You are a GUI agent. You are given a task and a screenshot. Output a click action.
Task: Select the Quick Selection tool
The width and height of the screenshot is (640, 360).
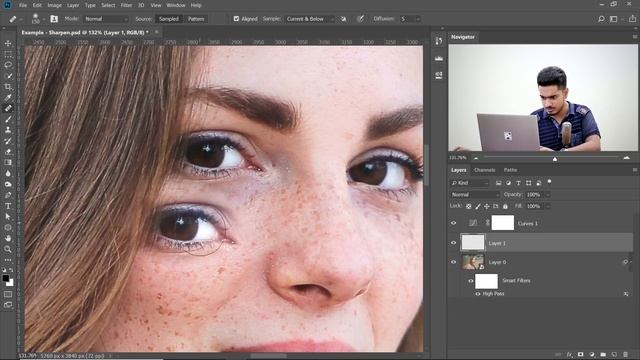click(8, 76)
